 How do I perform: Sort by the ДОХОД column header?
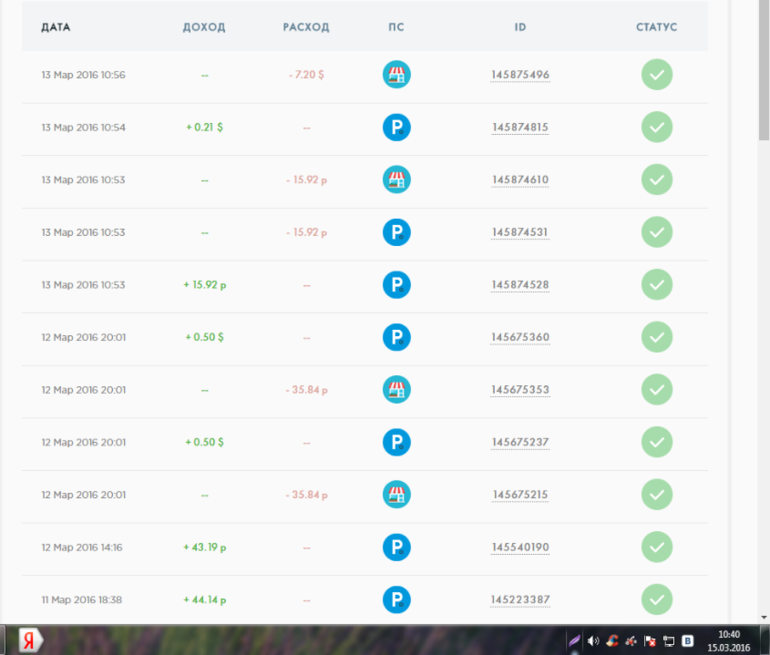(x=204, y=27)
